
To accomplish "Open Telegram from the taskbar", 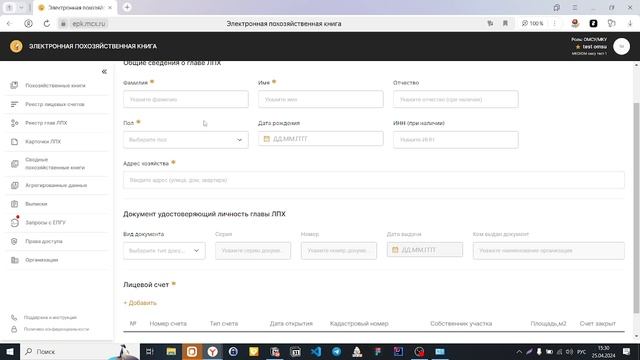I will 336,351.
